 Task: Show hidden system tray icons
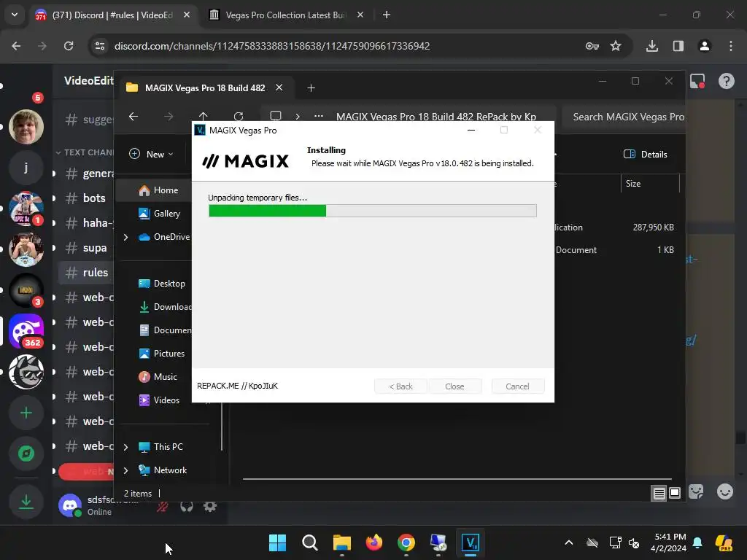click(569, 542)
